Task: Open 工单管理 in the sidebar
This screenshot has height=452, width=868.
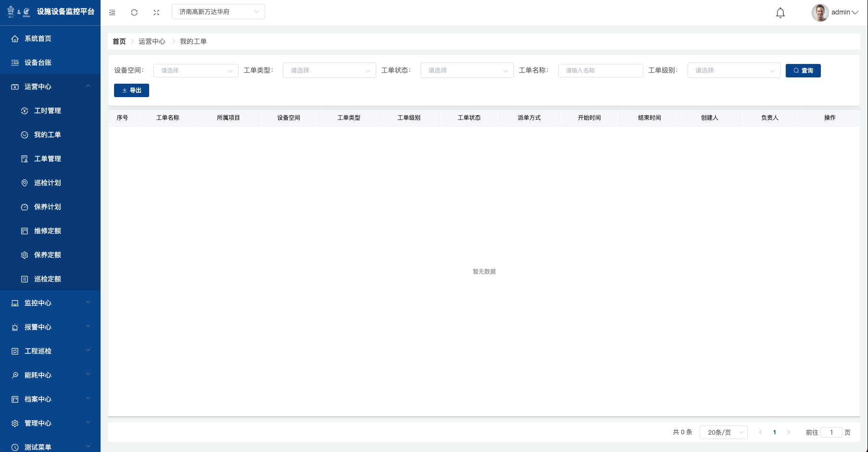Action: [48, 159]
